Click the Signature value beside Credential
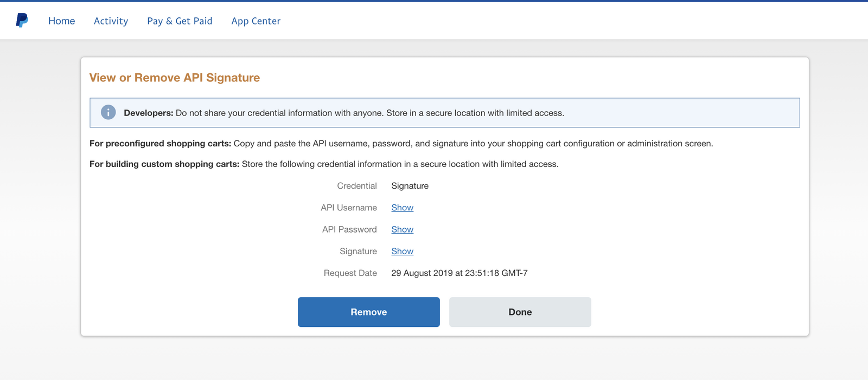The width and height of the screenshot is (868, 380). coord(410,186)
